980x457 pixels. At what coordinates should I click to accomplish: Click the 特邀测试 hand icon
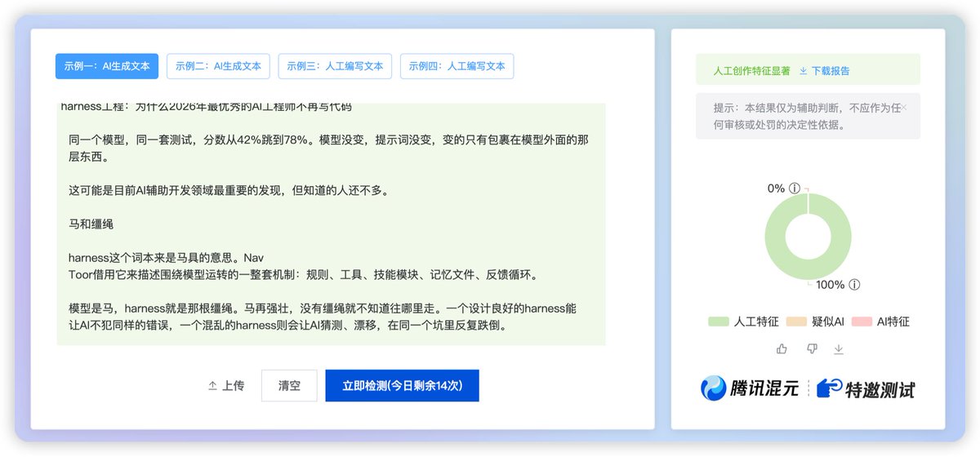click(829, 388)
